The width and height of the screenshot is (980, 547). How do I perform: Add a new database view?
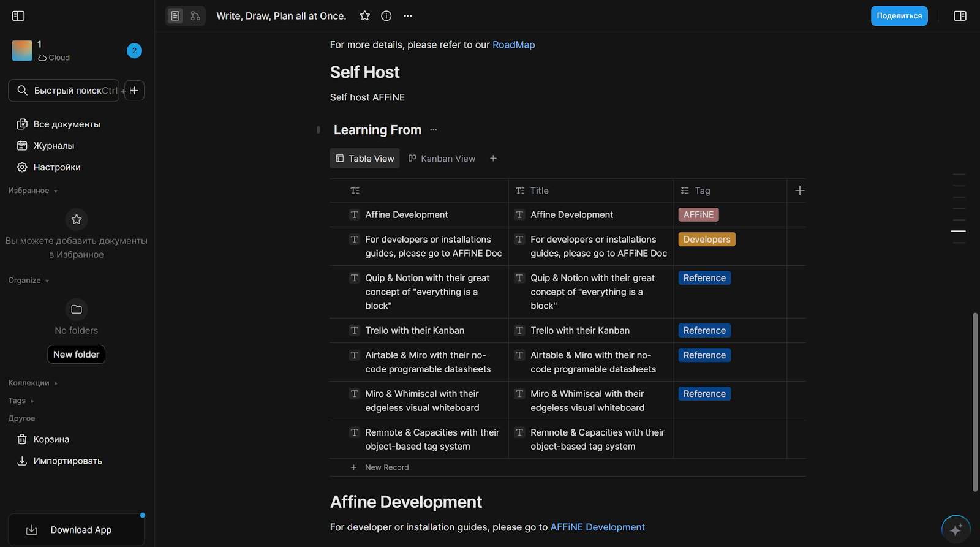pyautogui.click(x=493, y=159)
